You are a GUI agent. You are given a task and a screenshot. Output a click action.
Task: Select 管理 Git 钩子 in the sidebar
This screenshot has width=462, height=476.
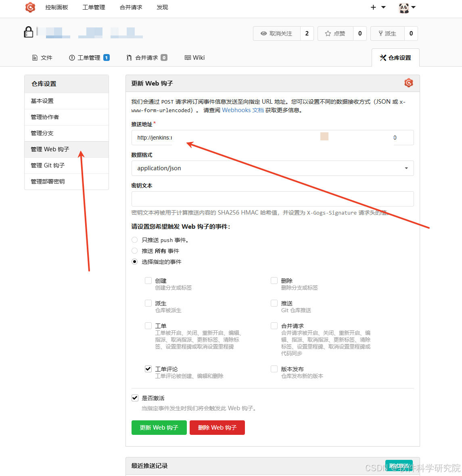[67, 165]
